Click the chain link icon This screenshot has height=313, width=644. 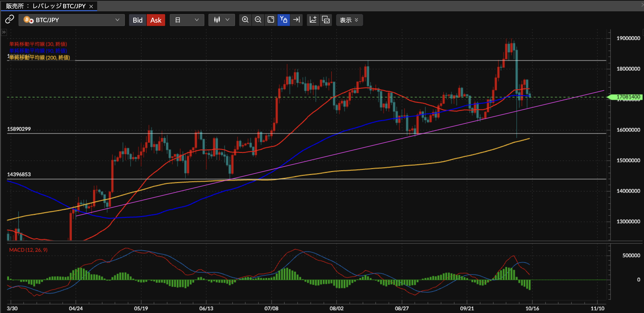[9, 20]
